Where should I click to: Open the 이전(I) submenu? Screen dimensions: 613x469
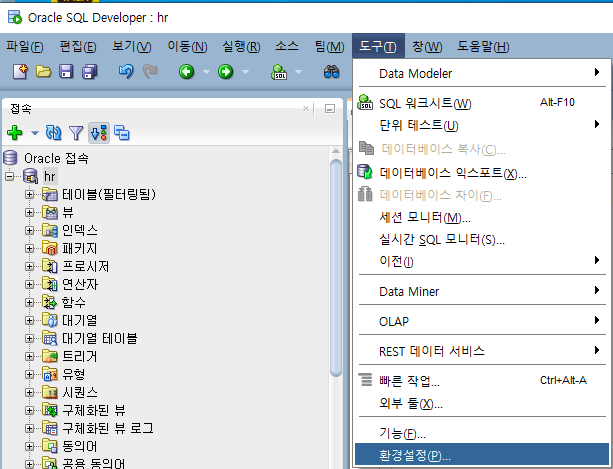(x=482, y=261)
